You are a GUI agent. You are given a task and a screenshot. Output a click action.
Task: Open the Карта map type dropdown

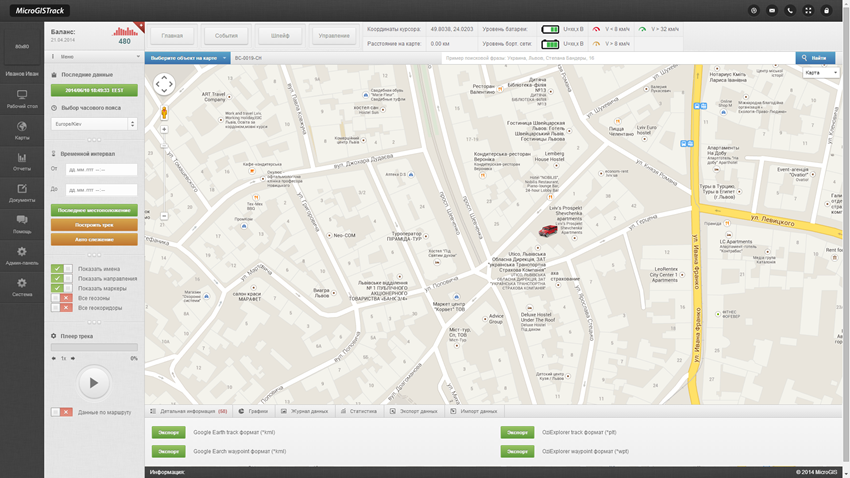pos(821,73)
